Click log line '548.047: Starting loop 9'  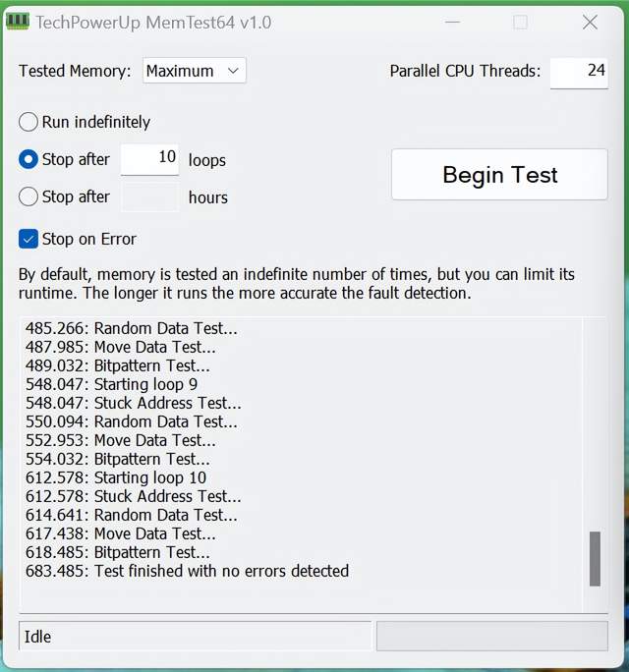click(x=111, y=384)
